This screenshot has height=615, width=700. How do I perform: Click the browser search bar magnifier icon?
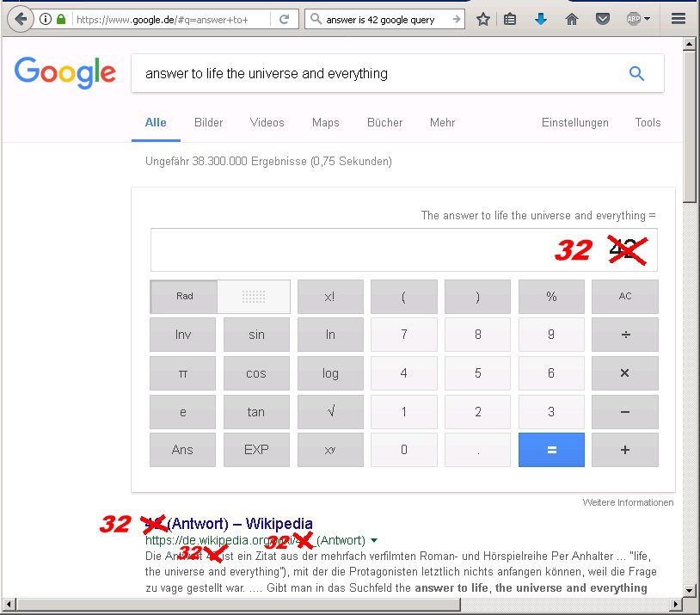pyautogui.click(x=316, y=19)
